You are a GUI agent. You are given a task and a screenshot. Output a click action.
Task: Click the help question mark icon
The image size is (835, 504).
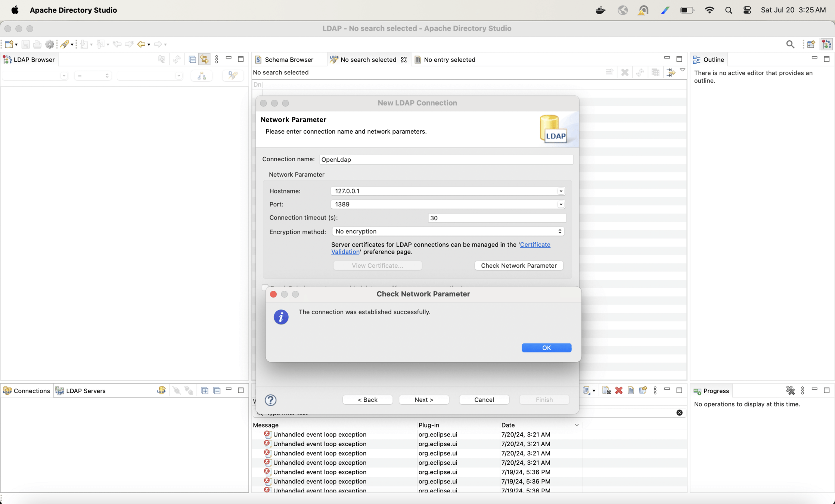(270, 400)
